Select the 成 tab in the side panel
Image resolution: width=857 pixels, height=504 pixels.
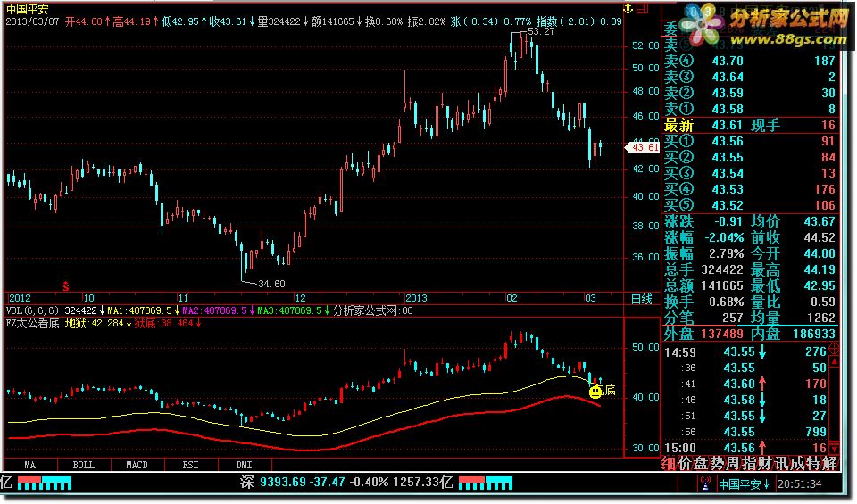tap(797, 464)
